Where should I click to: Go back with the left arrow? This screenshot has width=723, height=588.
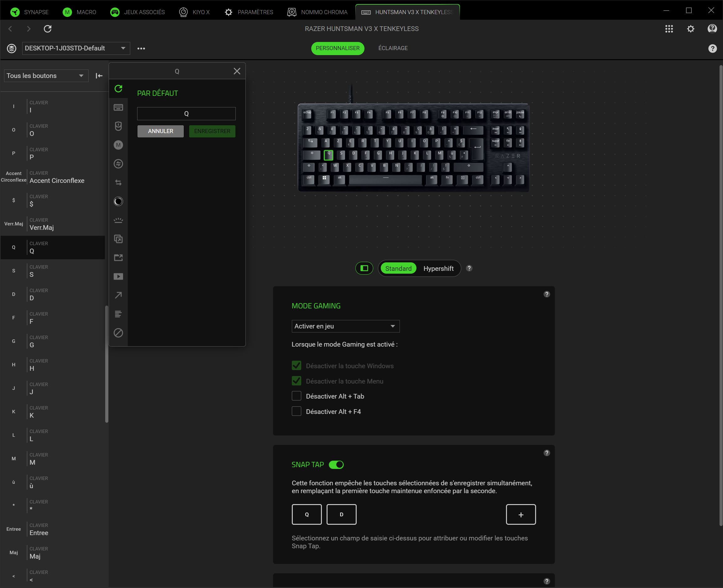(10, 29)
